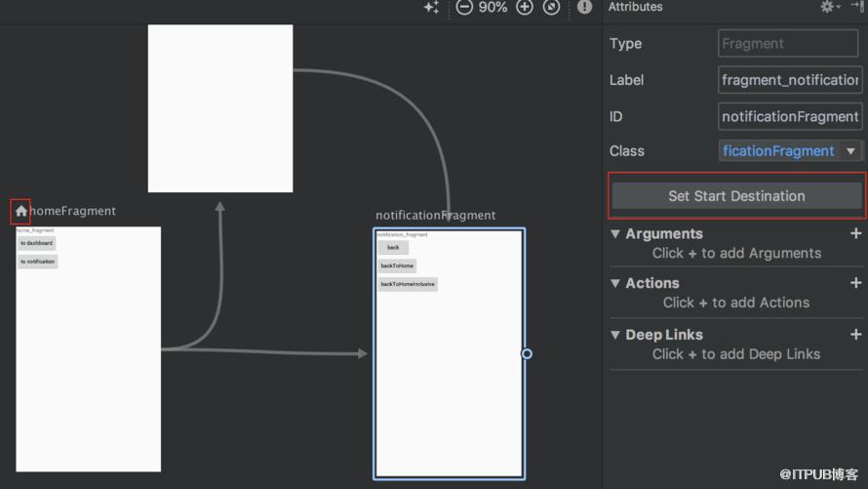Add a new deep link with plus
Image resolution: width=868 pixels, height=489 pixels.
click(856, 335)
